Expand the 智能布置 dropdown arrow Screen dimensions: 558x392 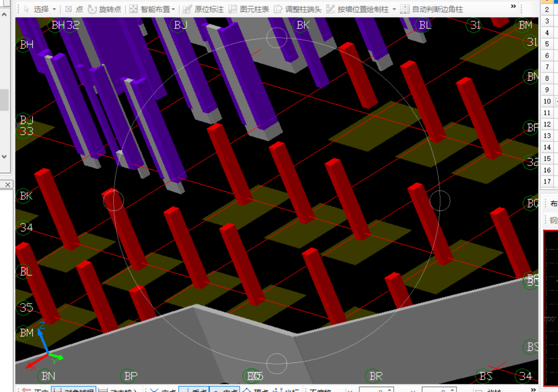point(173,9)
